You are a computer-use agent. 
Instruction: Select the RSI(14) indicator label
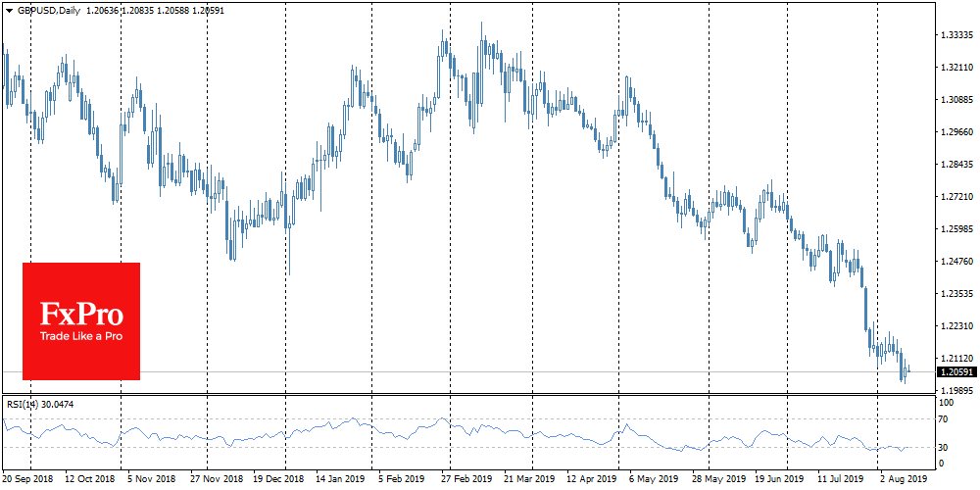pos(22,404)
